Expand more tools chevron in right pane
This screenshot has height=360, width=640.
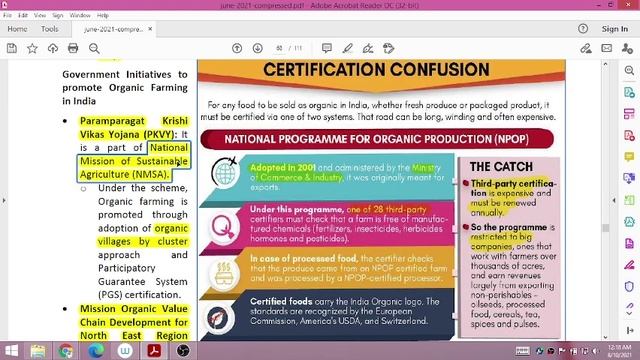pyautogui.click(x=629, y=313)
